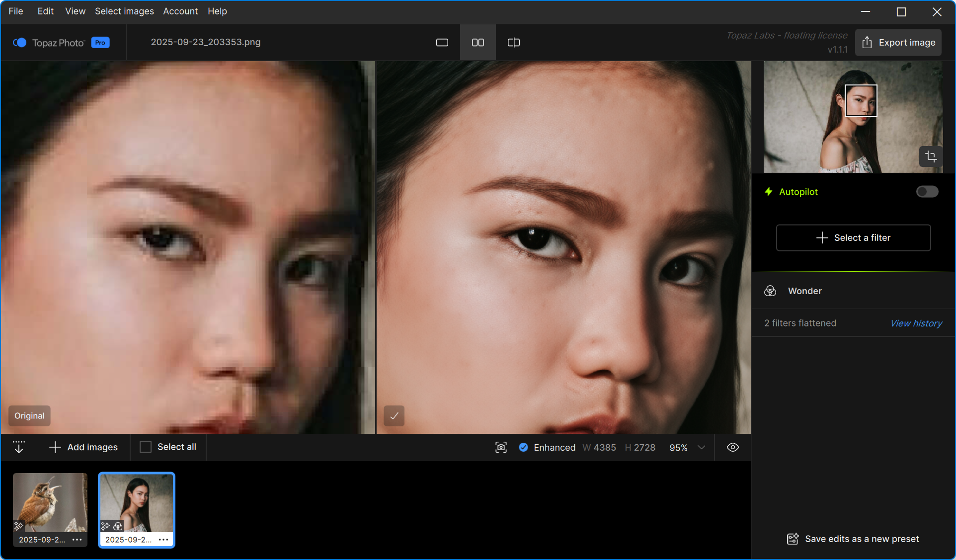Select the bird image thumbnail
Viewport: 956px width, 560px height.
click(50, 503)
